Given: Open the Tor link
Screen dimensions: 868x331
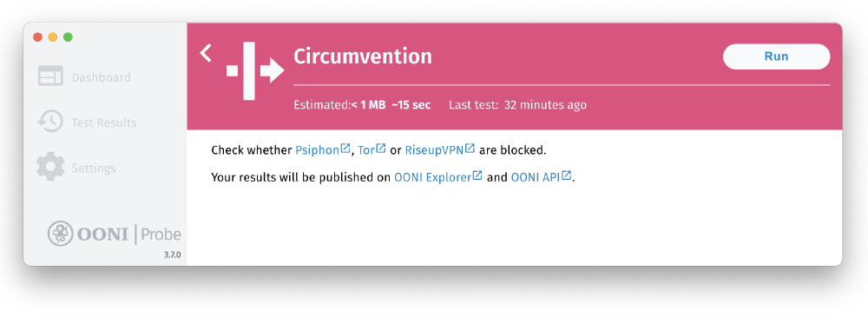Looking at the screenshot, I should coord(366,150).
